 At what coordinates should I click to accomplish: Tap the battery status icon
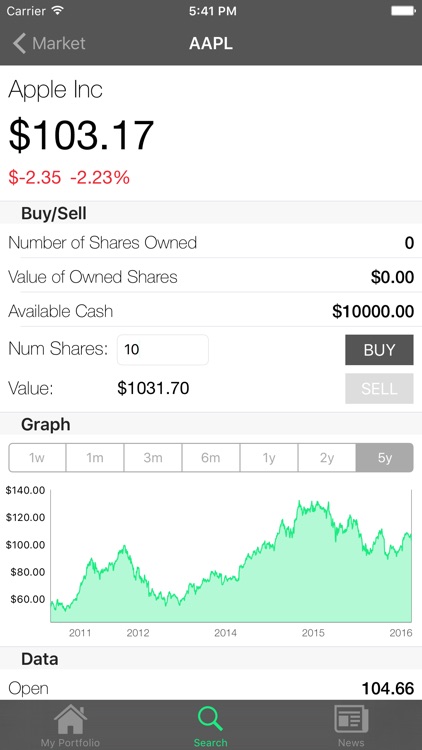402,11
